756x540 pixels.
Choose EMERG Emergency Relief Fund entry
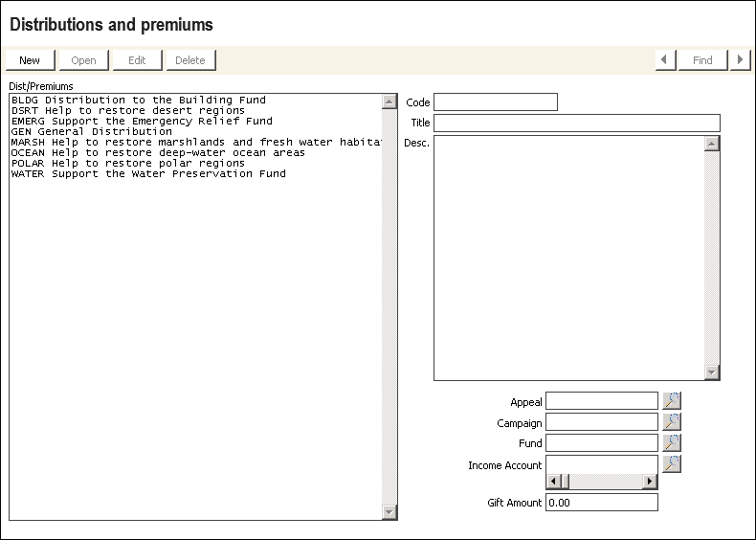[142, 121]
